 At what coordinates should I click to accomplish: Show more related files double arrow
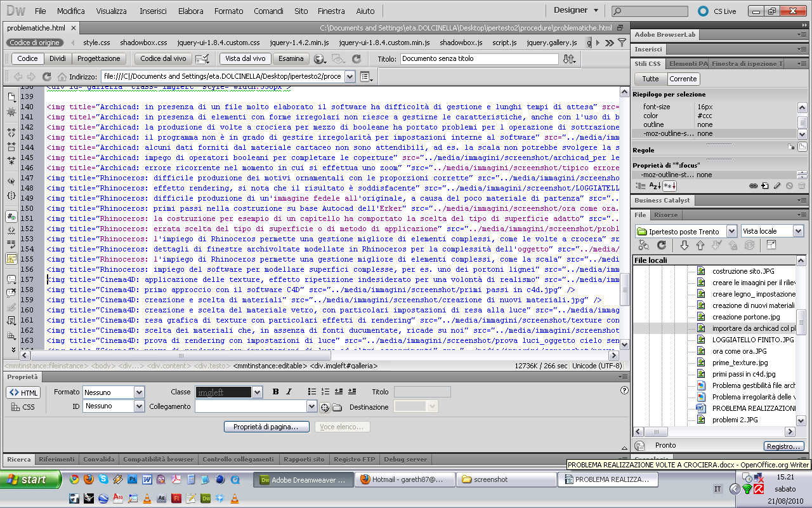pos(610,43)
